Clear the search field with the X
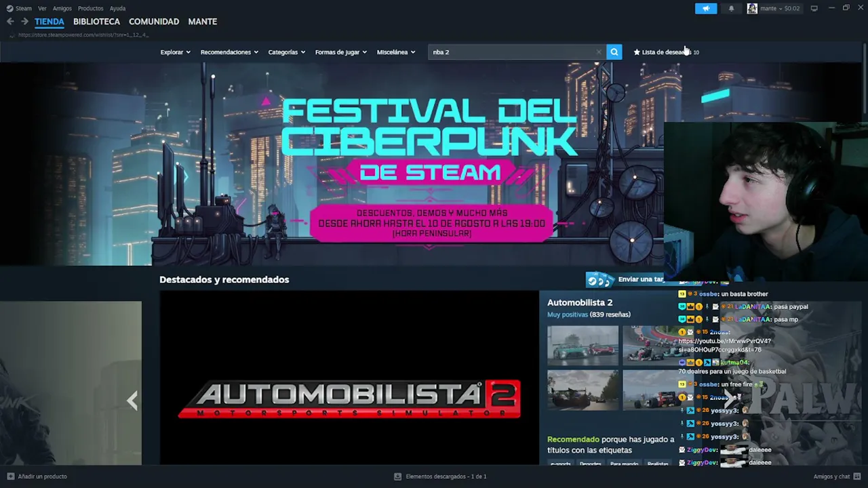The image size is (868, 488). tap(599, 52)
